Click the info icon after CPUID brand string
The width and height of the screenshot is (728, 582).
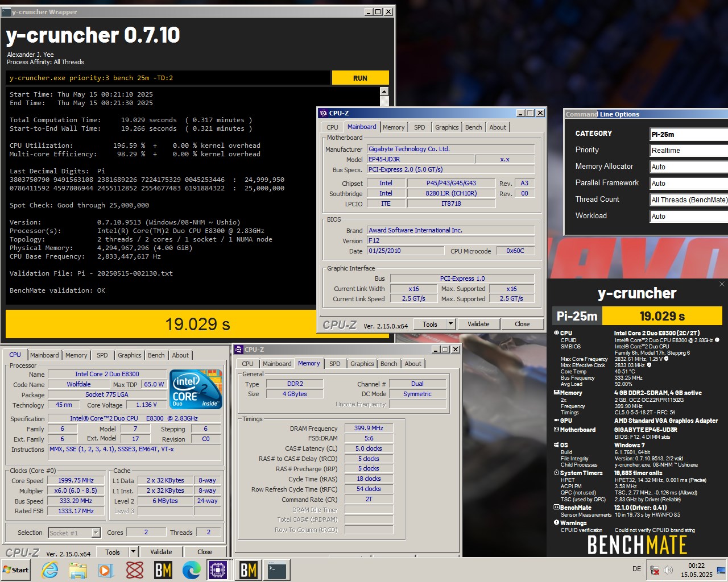[717, 340]
